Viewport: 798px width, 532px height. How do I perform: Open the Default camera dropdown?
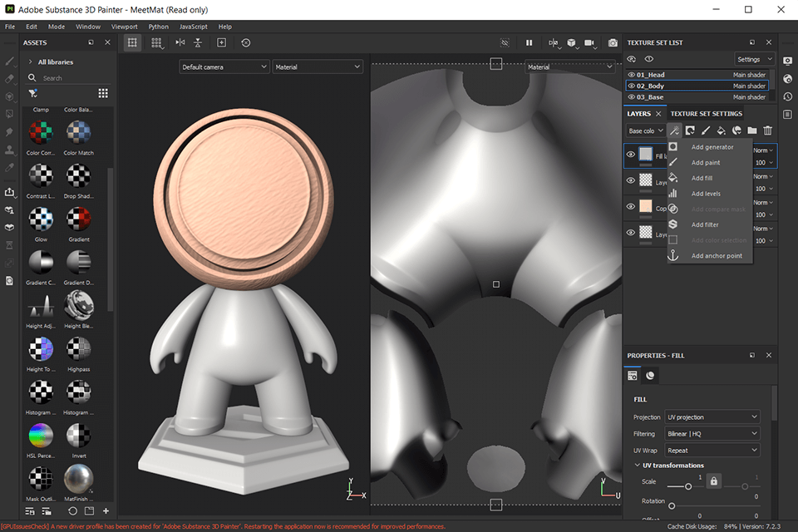224,66
